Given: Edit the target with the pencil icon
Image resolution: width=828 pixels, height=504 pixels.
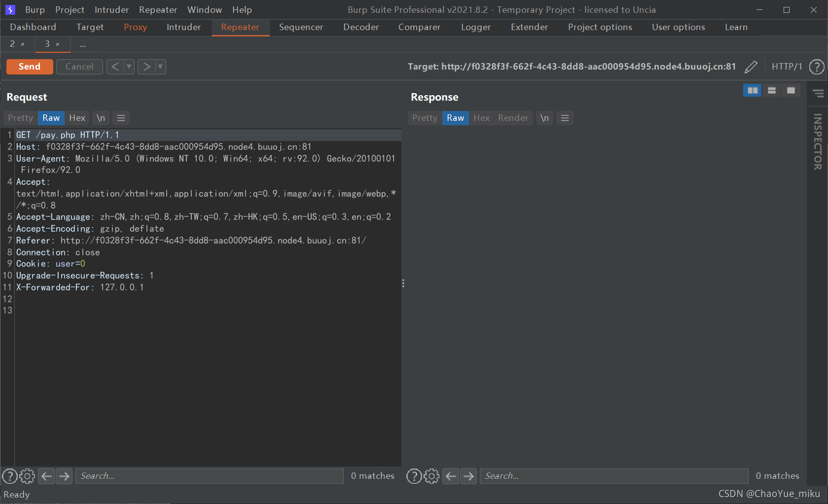Looking at the screenshot, I should coord(751,67).
